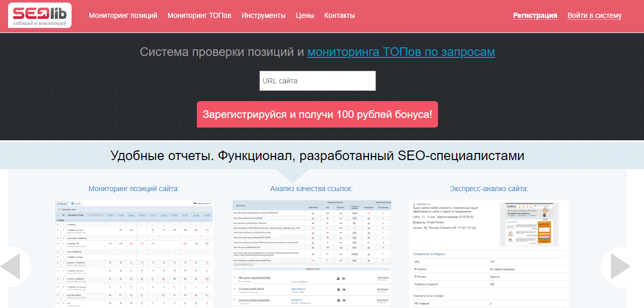This screenshot has width=644, height=308.
Task: Go to previous slide with left arrow
Action: click(x=10, y=266)
